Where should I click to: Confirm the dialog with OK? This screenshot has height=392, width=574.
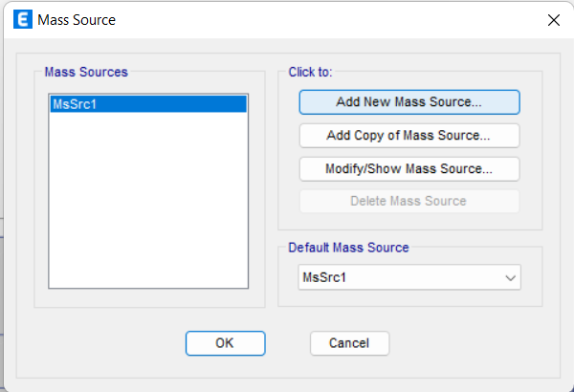tap(225, 343)
